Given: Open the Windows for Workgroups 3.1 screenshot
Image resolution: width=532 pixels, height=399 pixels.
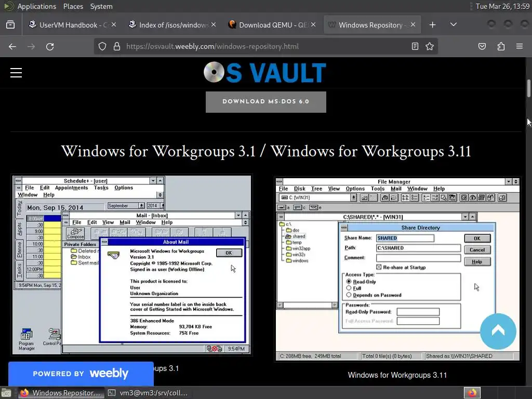Looking at the screenshot, I should click(x=131, y=265).
